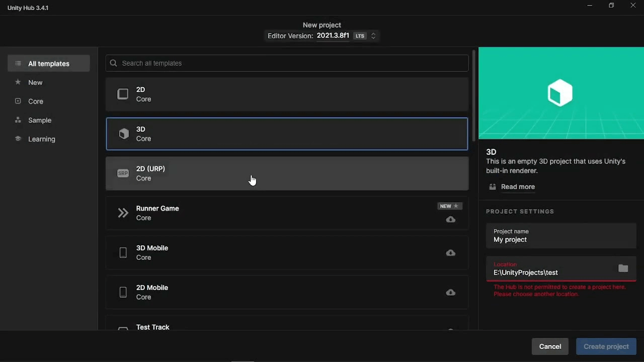Click the SRP icon of 2D (URP)
Image resolution: width=644 pixels, height=362 pixels.
(123, 173)
